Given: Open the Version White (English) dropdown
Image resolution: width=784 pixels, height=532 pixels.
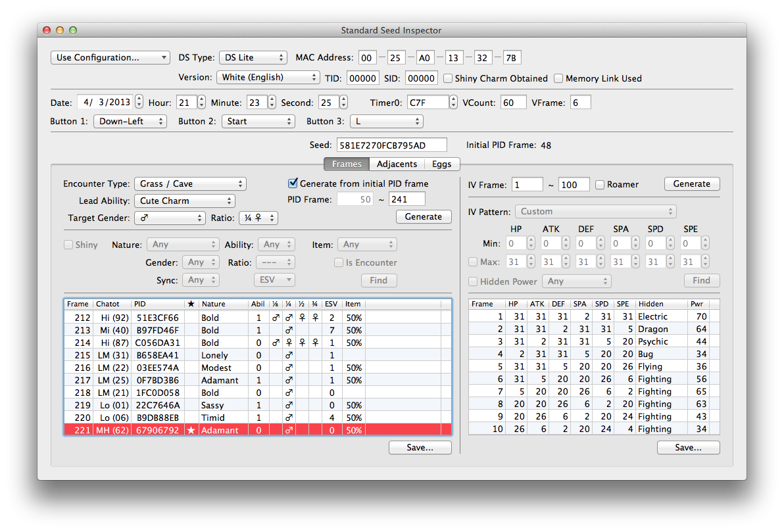Looking at the screenshot, I should pos(268,78).
